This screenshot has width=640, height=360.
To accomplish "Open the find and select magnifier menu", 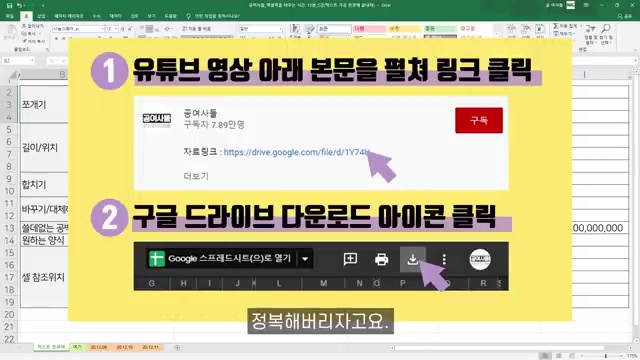I will tap(606, 34).
